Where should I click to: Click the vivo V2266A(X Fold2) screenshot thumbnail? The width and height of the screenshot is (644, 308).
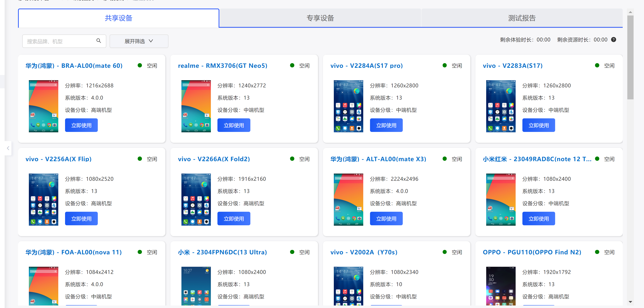coord(196,199)
